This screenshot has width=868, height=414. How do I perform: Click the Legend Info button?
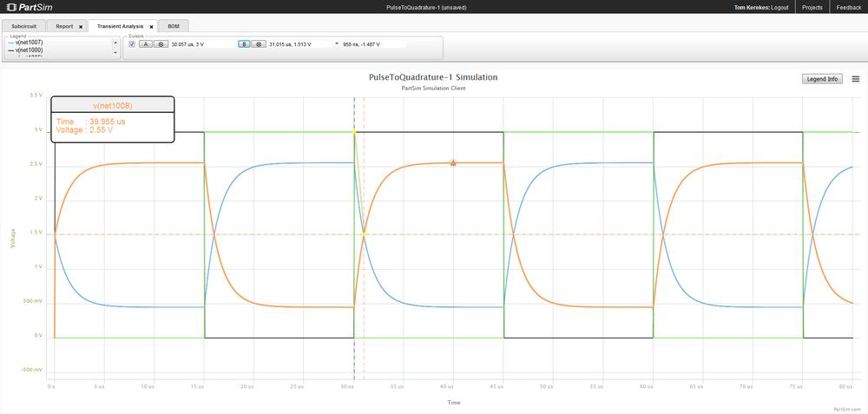click(822, 79)
